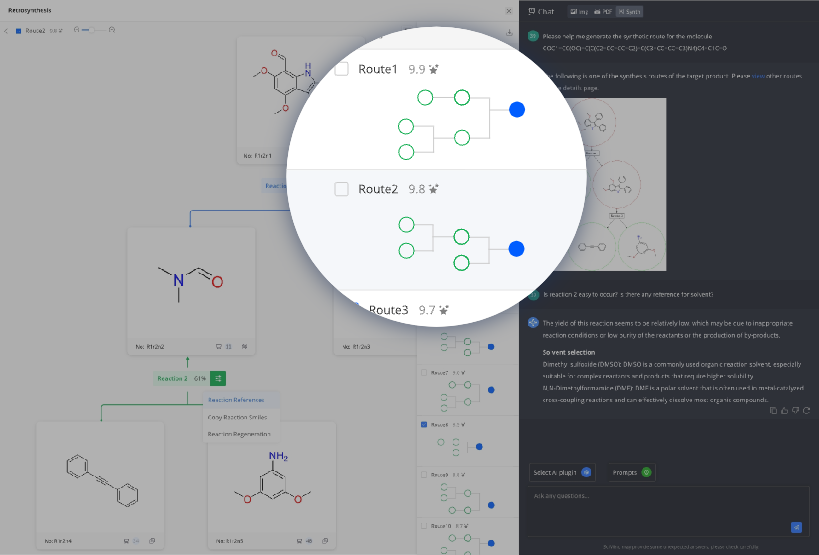Check the Route2 checkbox in magnified list
This screenshot has height=555, width=819.
point(341,189)
